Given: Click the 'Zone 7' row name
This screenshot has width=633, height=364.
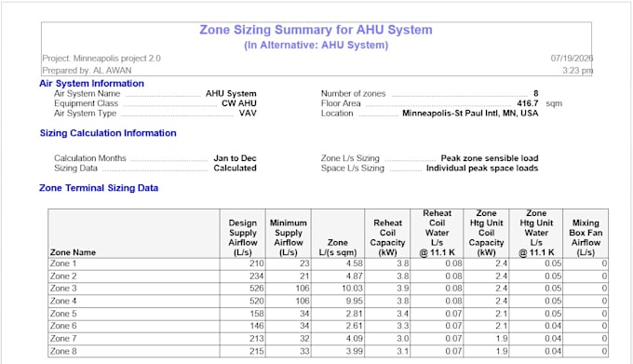Looking at the screenshot, I should [63, 339].
